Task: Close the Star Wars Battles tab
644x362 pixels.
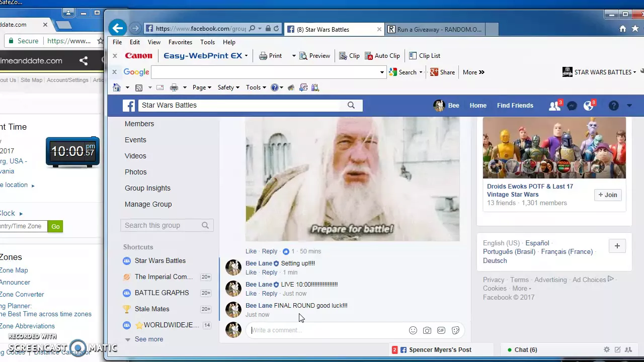Action: [379, 29]
